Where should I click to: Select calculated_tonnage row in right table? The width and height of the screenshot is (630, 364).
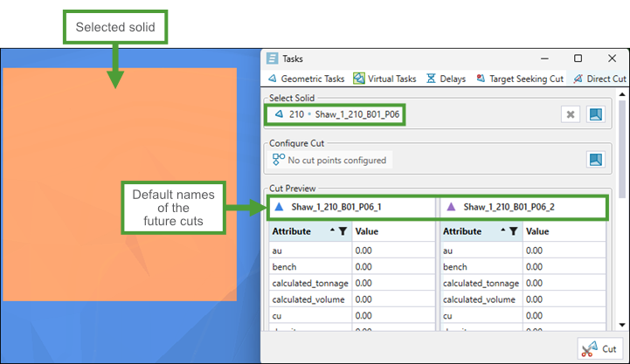[x=523, y=283]
